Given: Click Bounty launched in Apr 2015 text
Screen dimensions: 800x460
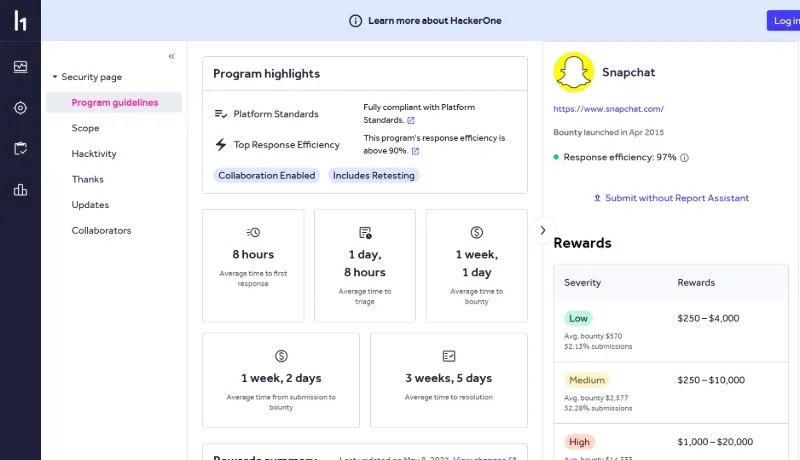Looking at the screenshot, I should 609,132.
